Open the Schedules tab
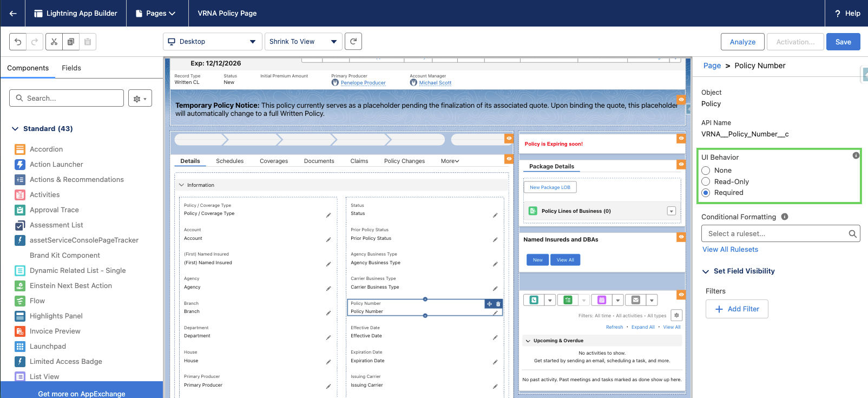This screenshot has height=398, width=868. coord(230,161)
